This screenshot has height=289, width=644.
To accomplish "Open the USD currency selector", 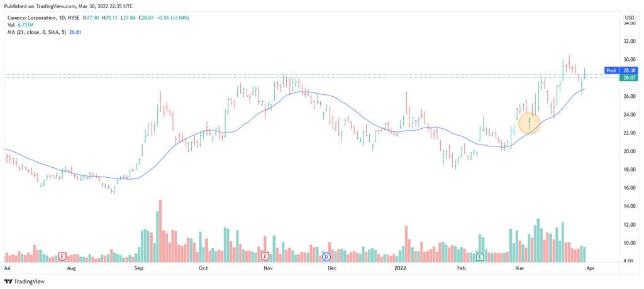I will tap(628, 16).
